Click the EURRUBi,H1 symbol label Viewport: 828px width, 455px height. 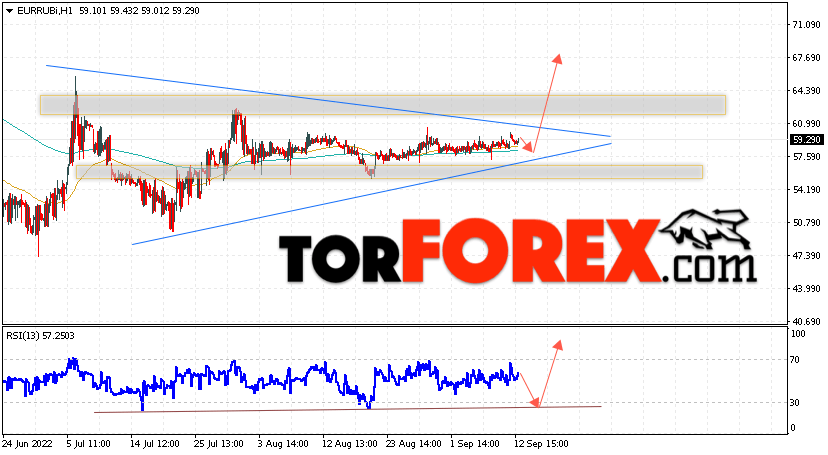(x=45, y=11)
